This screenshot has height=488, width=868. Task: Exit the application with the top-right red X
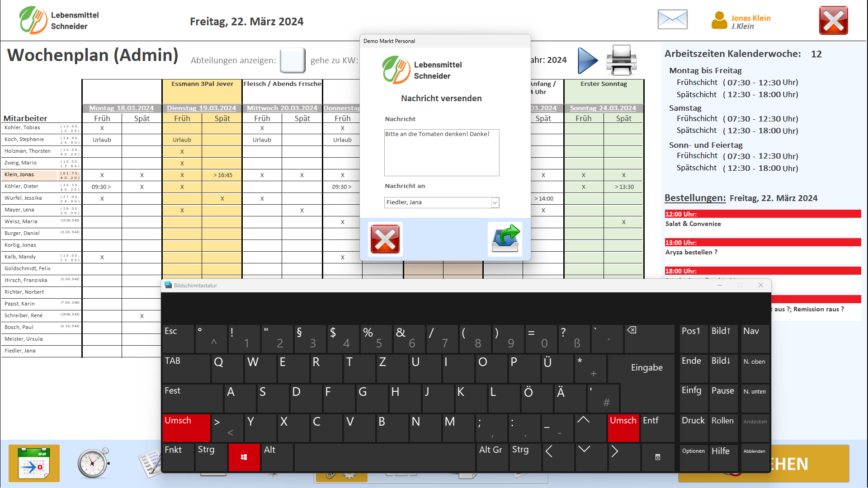(x=833, y=20)
